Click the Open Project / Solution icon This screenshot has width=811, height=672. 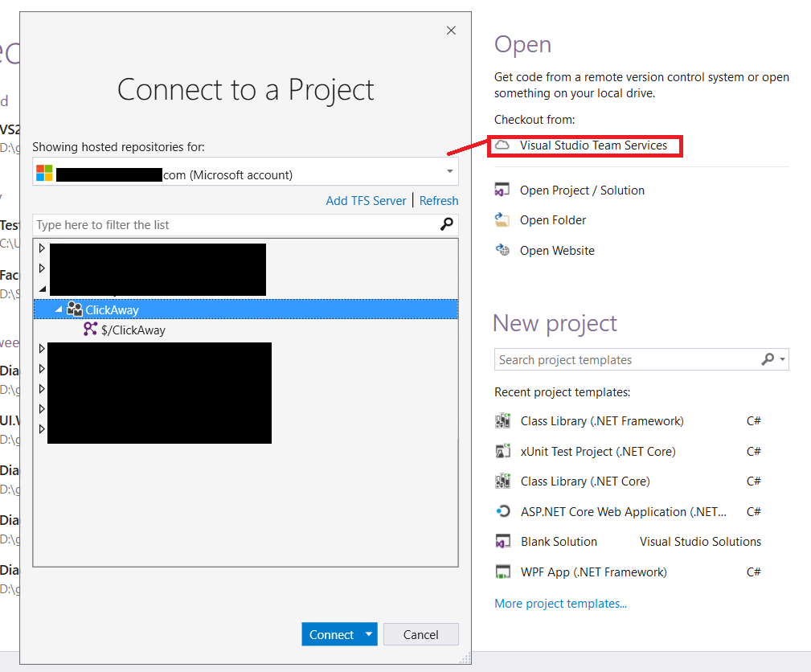coord(502,190)
